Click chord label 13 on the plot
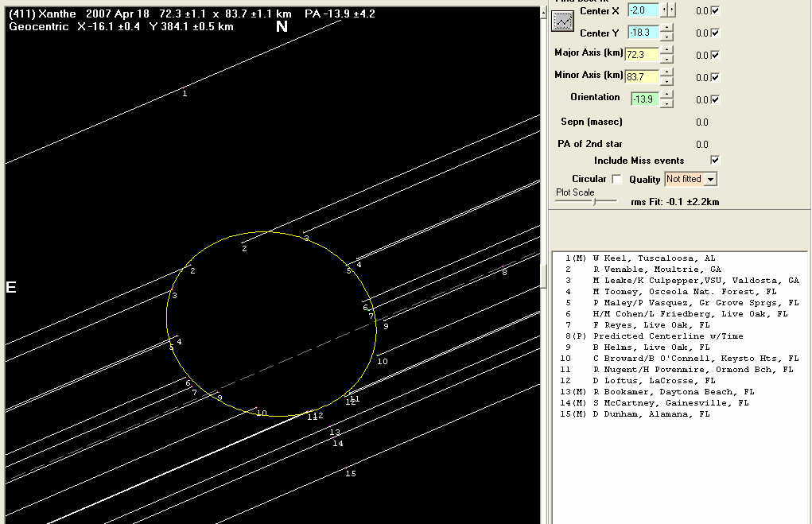This screenshot has height=524, width=812. click(335, 433)
